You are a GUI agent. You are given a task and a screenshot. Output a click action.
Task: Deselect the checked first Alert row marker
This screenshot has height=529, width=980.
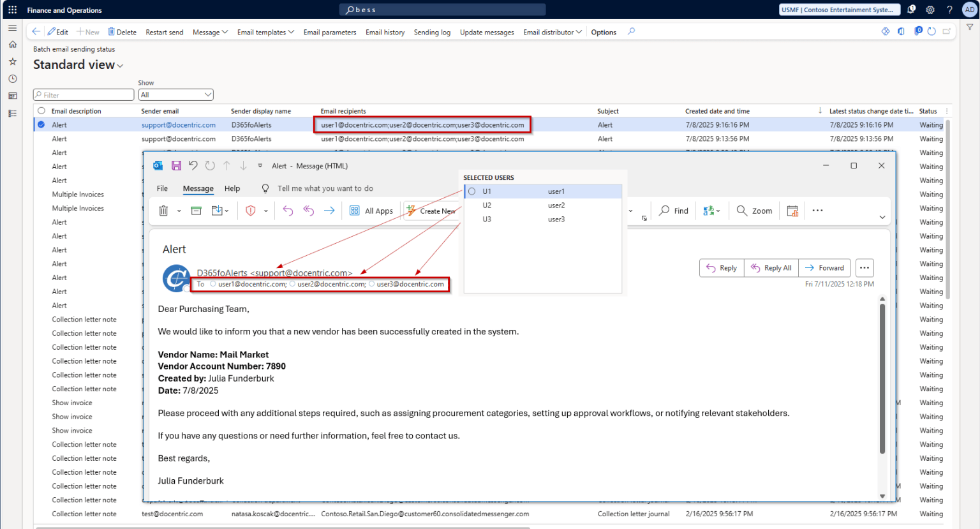41,125
